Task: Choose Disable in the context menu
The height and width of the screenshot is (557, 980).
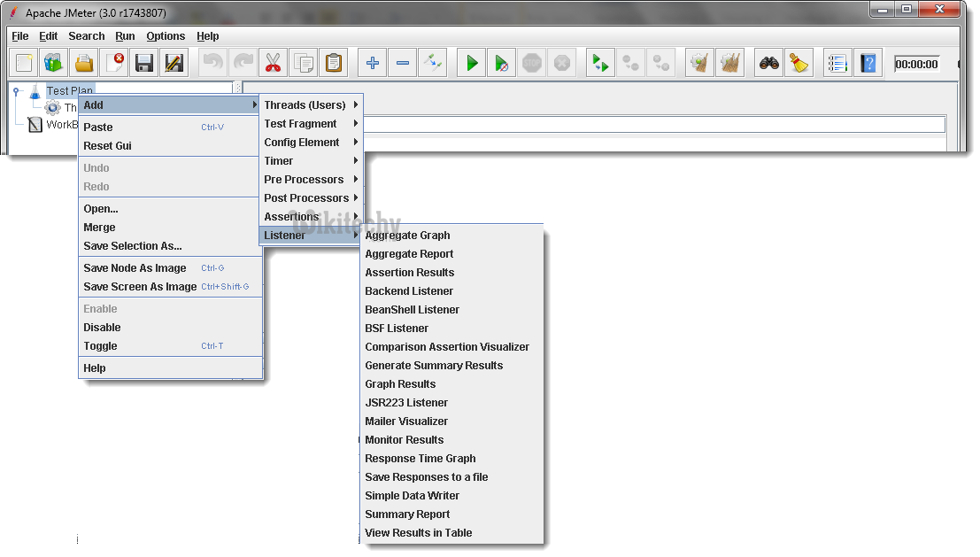Action: point(102,328)
